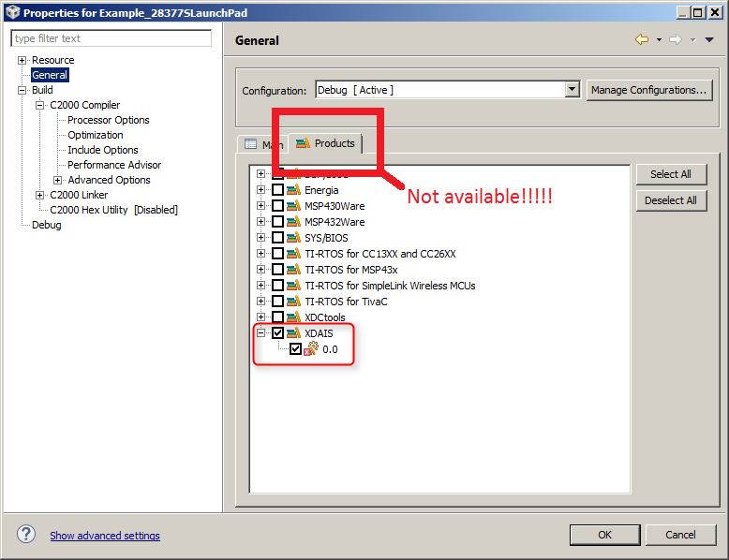Select General in the tree
This screenshot has height=560, width=729.
pos(50,75)
